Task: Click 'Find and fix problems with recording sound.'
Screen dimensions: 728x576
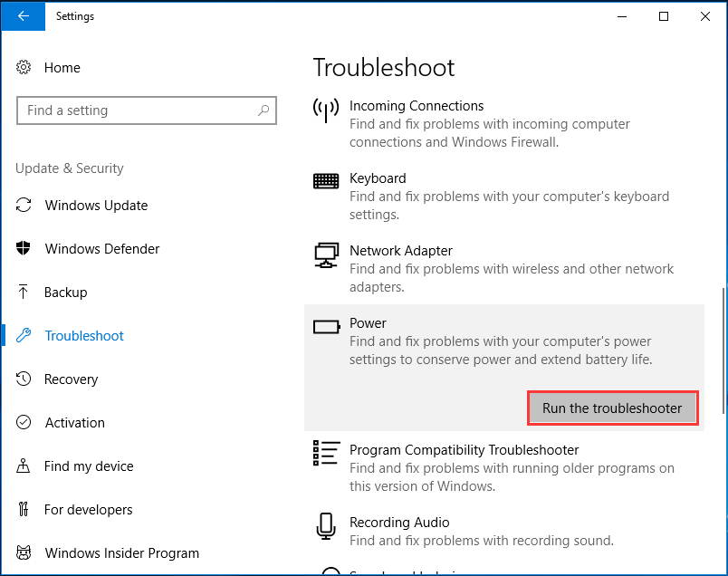Action: click(482, 541)
